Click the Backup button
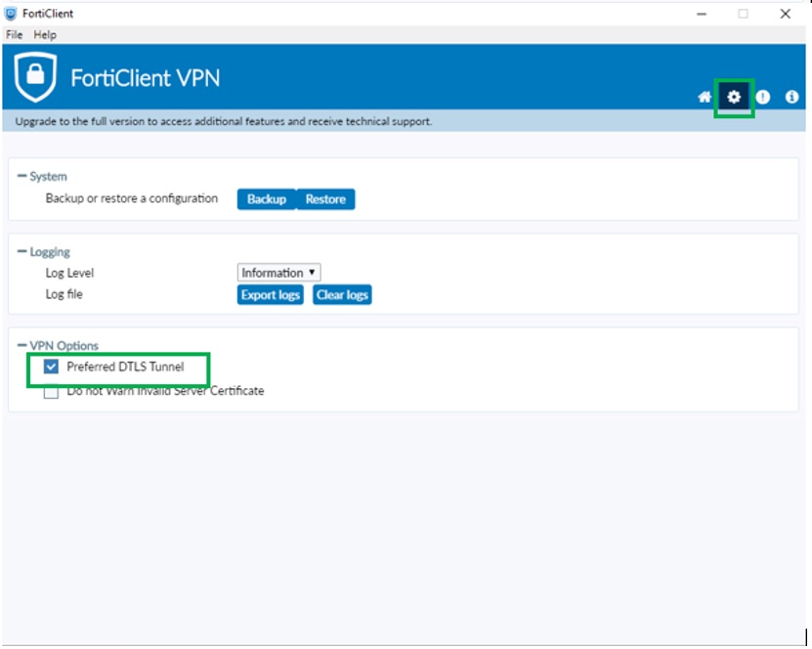 pyautogui.click(x=267, y=198)
